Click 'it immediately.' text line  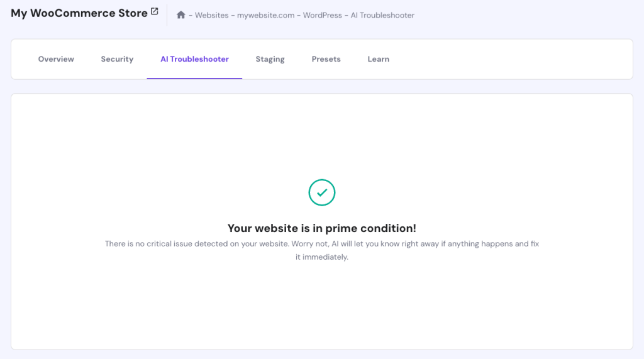tap(322, 257)
